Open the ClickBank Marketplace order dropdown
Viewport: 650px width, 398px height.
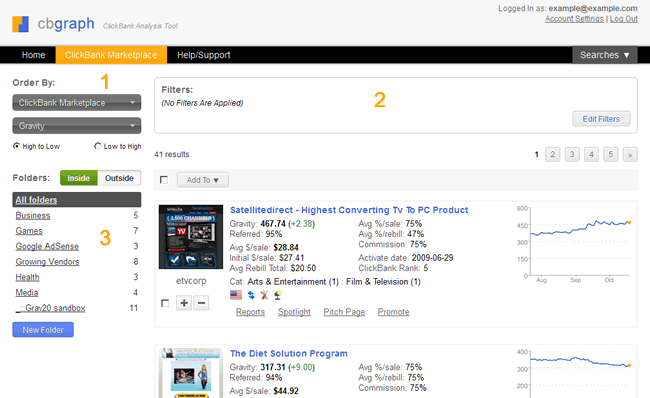pyautogui.click(x=77, y=103)
